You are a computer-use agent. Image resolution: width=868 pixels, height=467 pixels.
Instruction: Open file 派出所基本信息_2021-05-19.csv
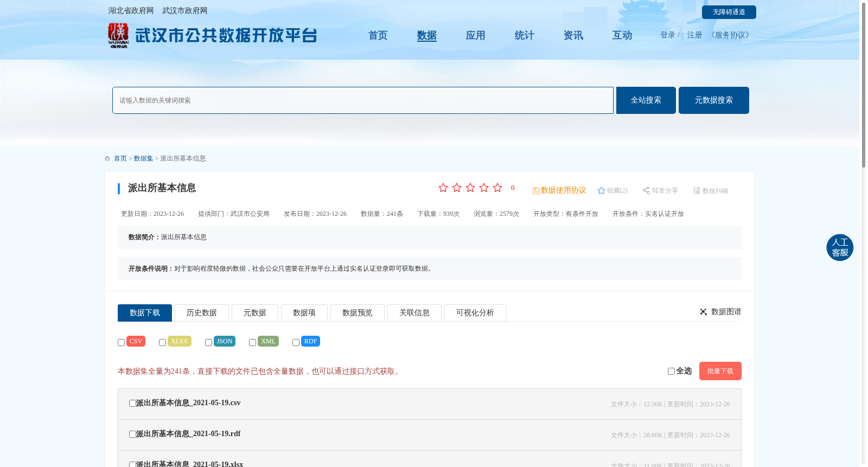(188, 403)
